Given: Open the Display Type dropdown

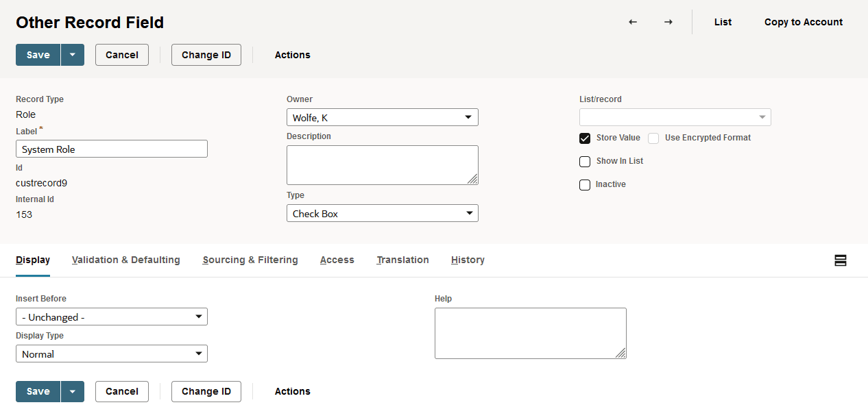Looking at the screenshot, I should point(111,354).
